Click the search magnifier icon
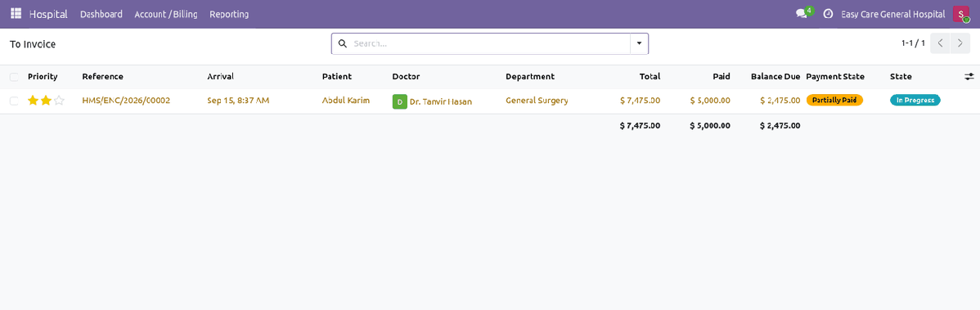980x310 pixels. (342, 43)
